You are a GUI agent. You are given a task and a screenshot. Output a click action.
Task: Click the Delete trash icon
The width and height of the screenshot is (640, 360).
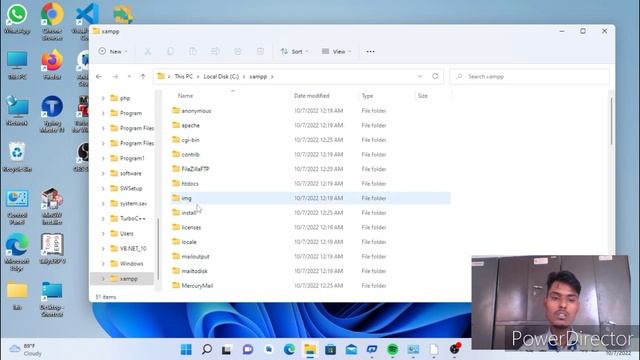[x=260, y=51]
